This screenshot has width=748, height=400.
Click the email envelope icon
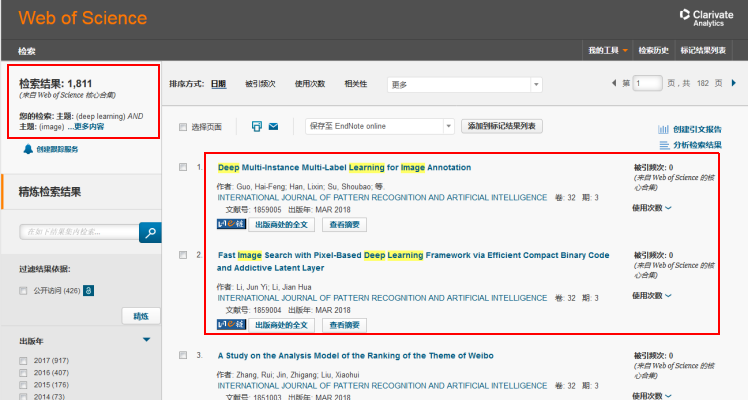(x=273, y=126)
